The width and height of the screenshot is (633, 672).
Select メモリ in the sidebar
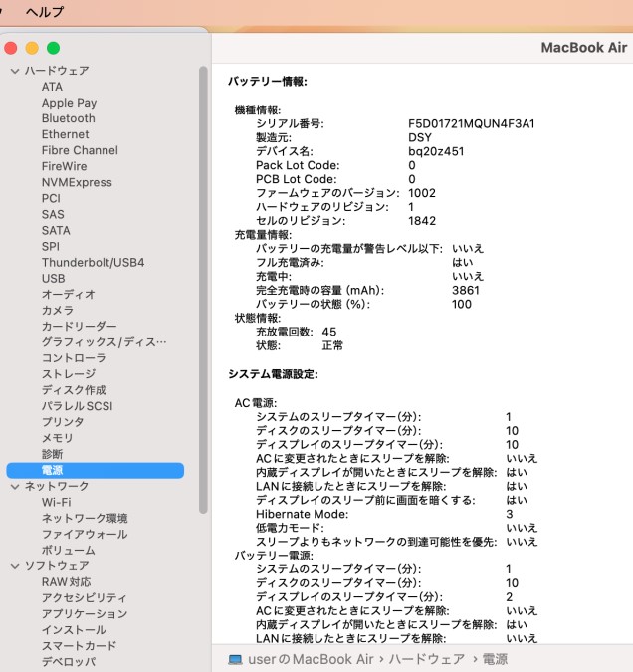pos(58,438)
